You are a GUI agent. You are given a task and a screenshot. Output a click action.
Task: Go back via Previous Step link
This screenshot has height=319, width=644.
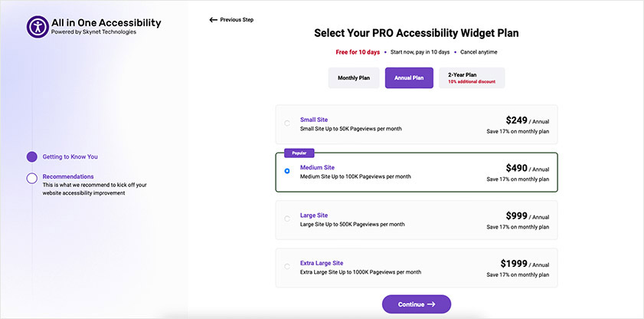(x=231, y=20)
